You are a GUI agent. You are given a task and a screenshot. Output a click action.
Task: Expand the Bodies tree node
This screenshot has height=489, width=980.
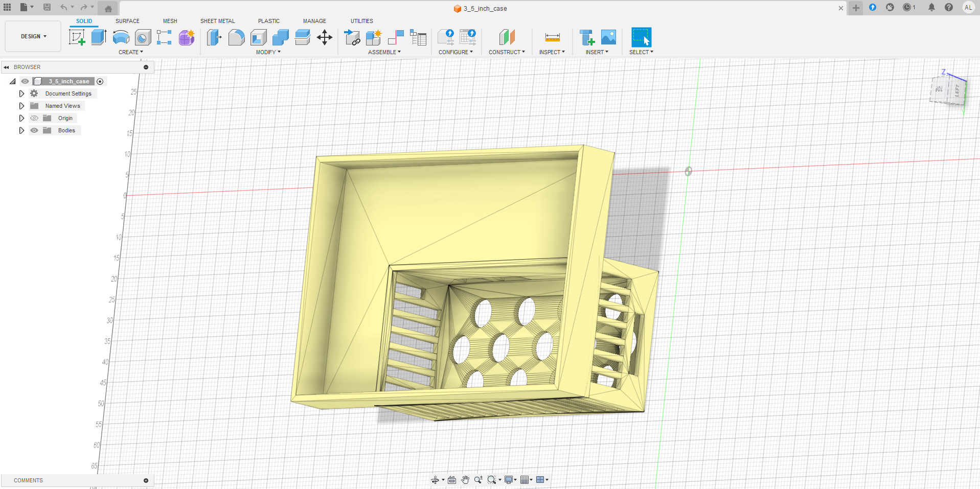coord(21,130)
